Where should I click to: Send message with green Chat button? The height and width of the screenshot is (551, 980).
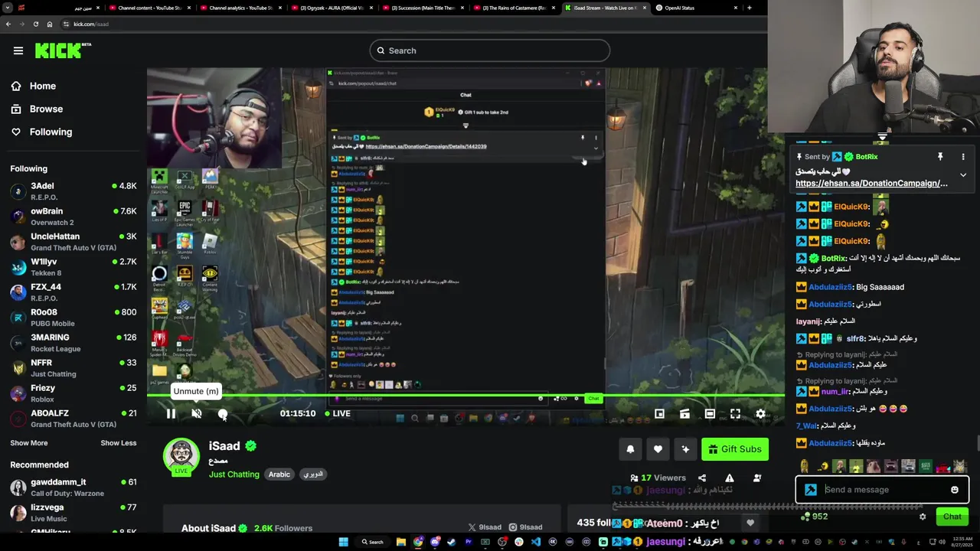click(952, 517)
